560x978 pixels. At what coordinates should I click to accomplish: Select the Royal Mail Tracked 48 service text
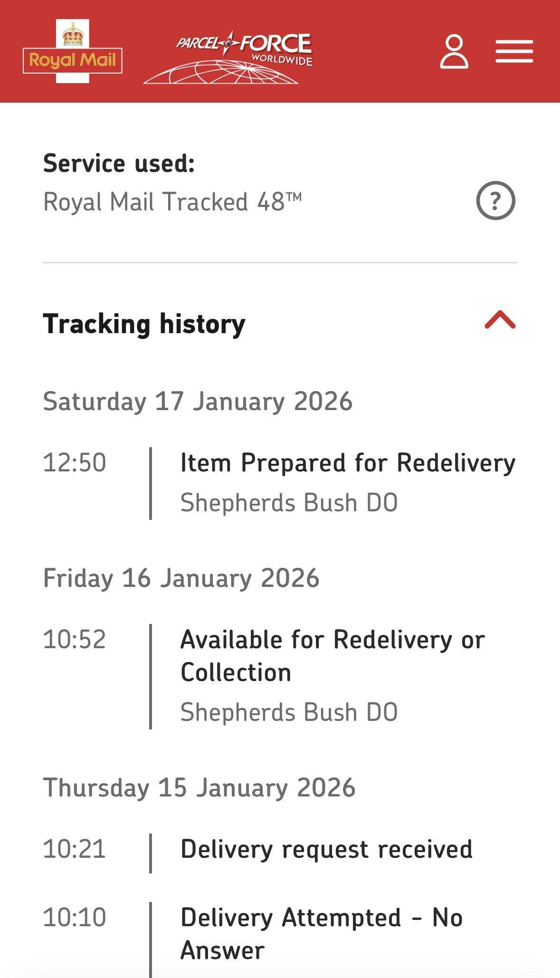(x=172, y=201)
